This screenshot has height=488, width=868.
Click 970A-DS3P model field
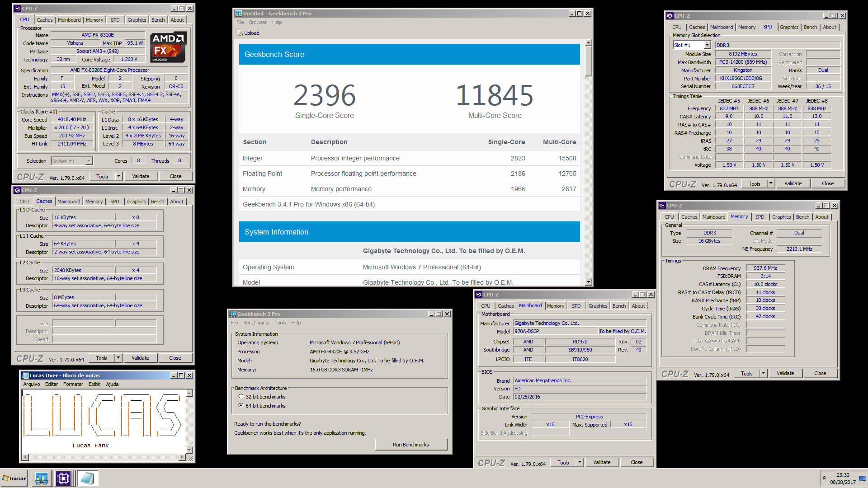tap(556, 332)
